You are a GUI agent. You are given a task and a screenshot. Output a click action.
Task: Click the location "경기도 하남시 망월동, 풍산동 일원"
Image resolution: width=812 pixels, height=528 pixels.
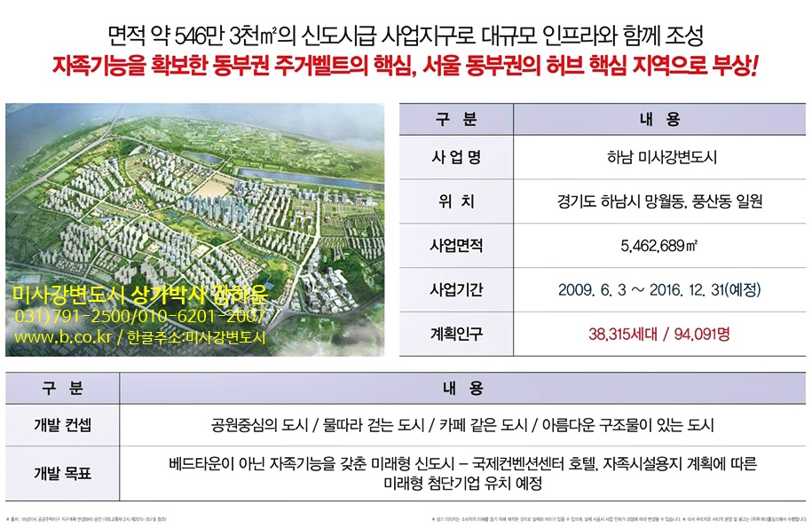(659, 201)
